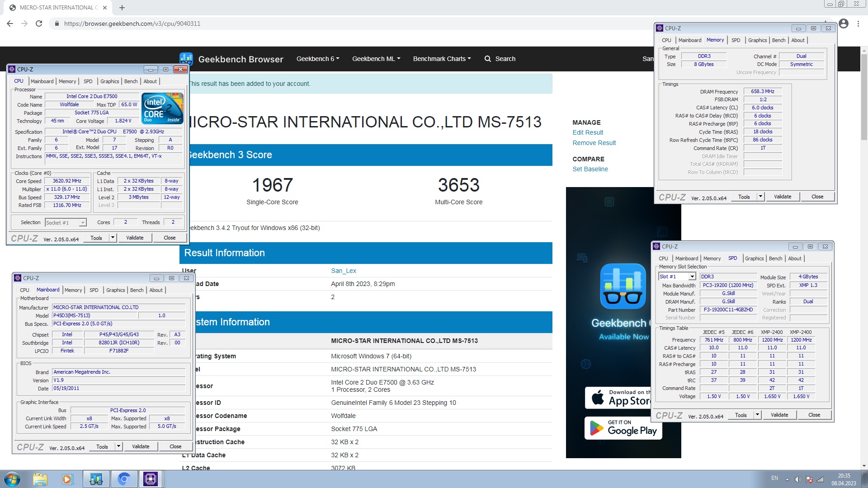Click the Download on the App Store badge
The width and height of the screenshot is (868, 488).
[618, 398]
